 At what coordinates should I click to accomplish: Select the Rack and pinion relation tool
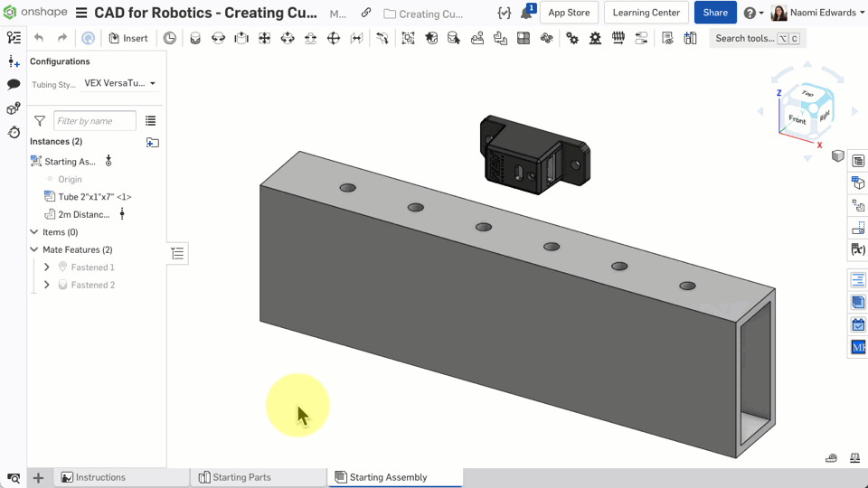tap(595, 38)
